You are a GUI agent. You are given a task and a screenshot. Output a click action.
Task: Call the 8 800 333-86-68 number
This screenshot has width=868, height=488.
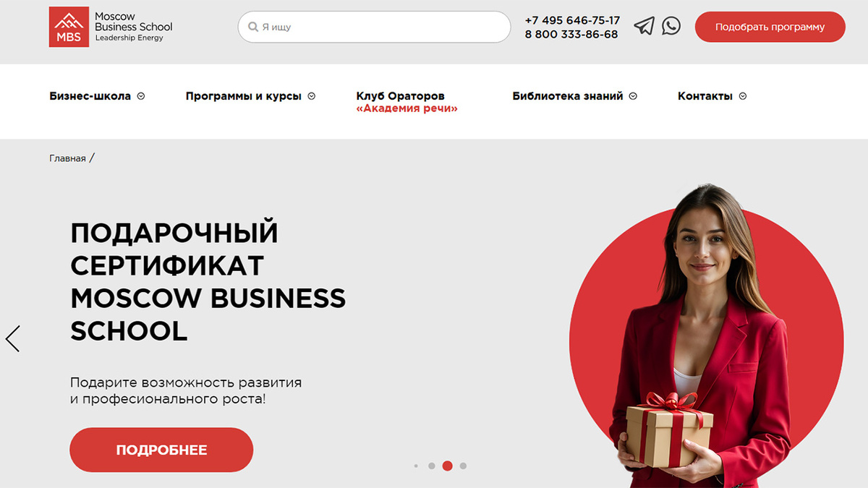[571, 34]
